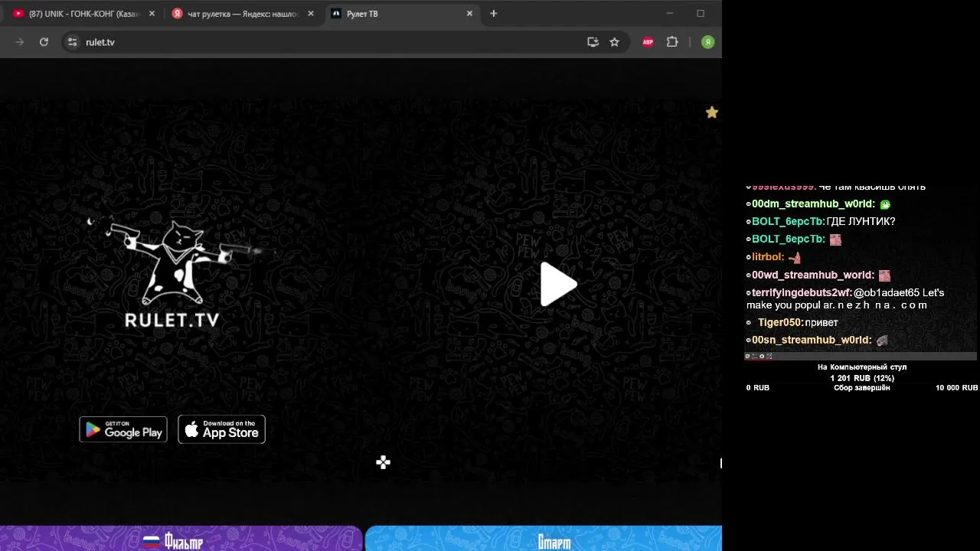
Task: Click the 'На Компьютерный стул' goal title
Action: tap(862, 367)
